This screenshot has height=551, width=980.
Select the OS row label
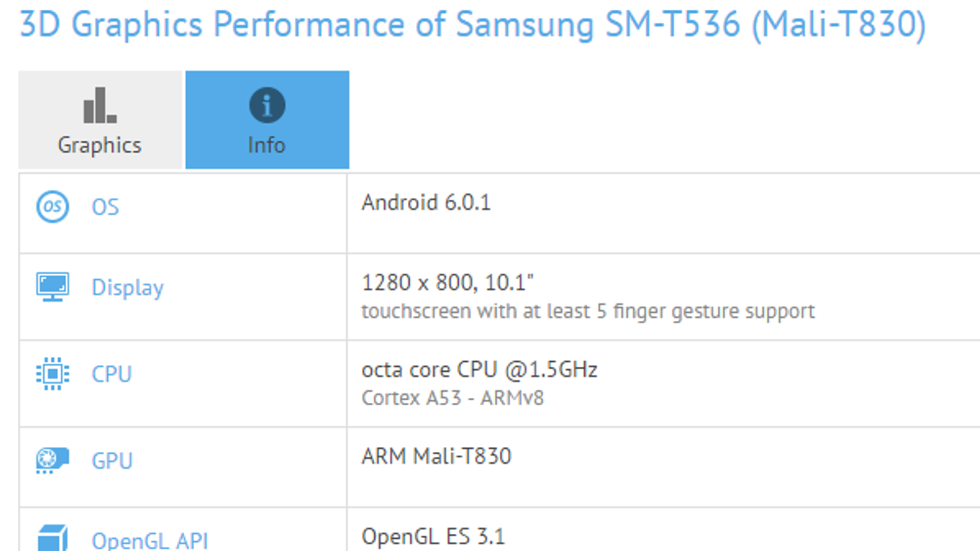point(105,207)
